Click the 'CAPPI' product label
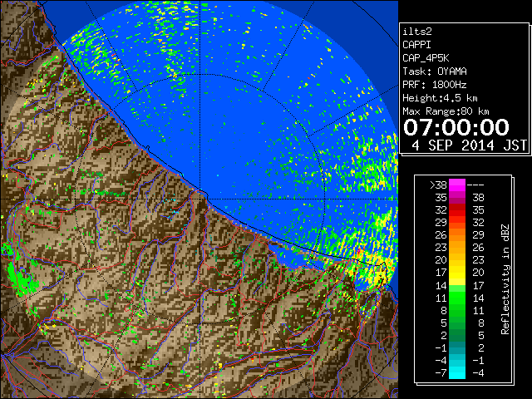This screenshot has height=399, width=532. tap(416, 45)
